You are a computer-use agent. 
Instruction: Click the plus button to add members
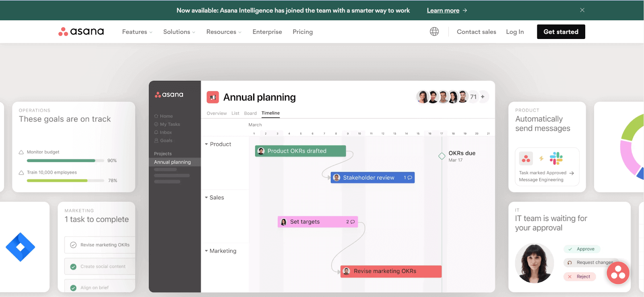[x=483, y=97]
